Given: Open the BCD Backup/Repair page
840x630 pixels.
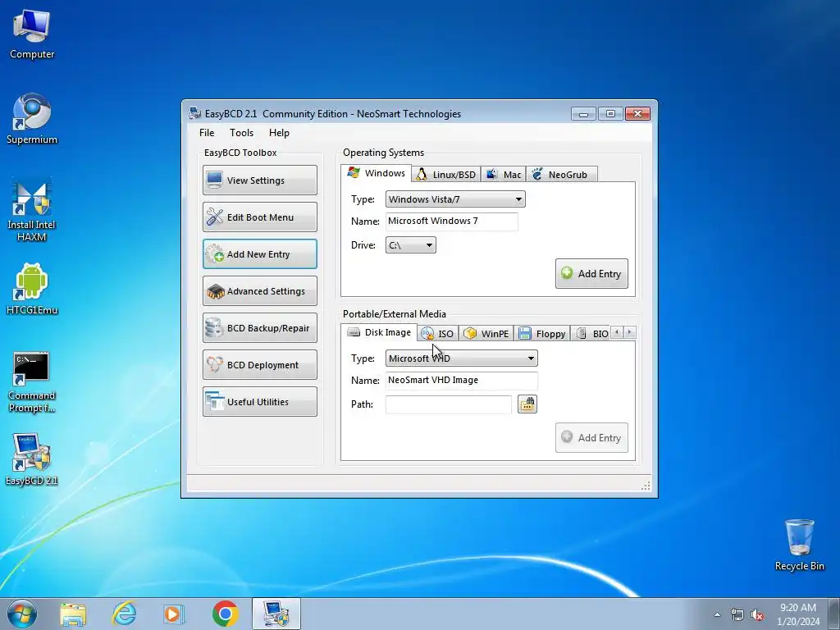Looking at the screenshot, I should pyautogui.click(x=260, y=328).
